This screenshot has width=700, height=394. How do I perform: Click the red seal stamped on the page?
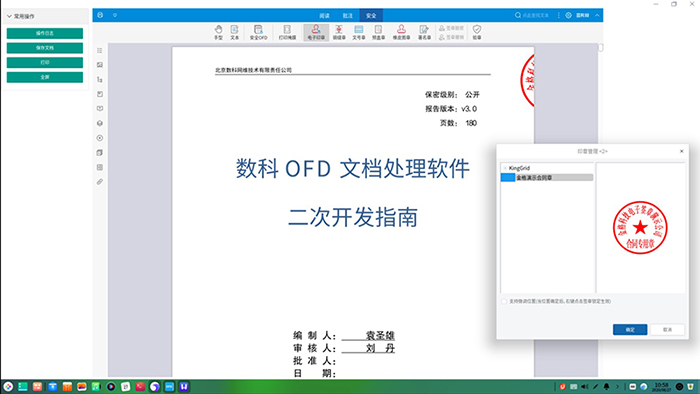pyautogui.click(x=527, y=81)
